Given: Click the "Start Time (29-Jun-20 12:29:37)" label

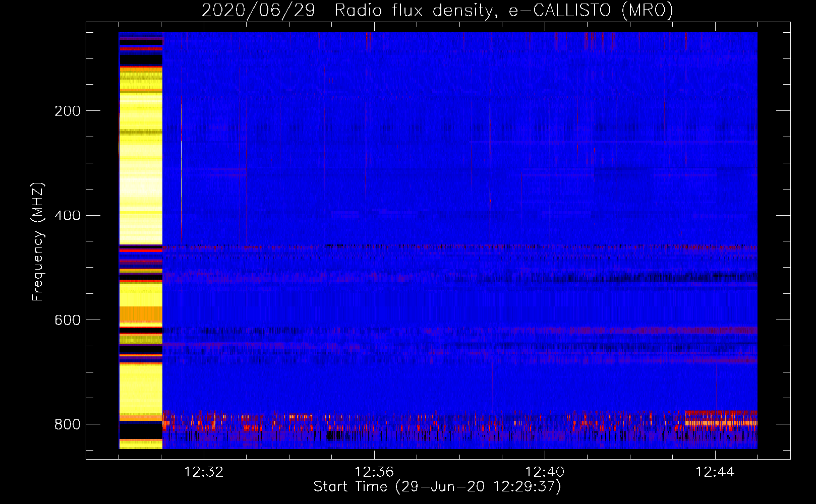Looking at the screenshot, I should point(437,487).
